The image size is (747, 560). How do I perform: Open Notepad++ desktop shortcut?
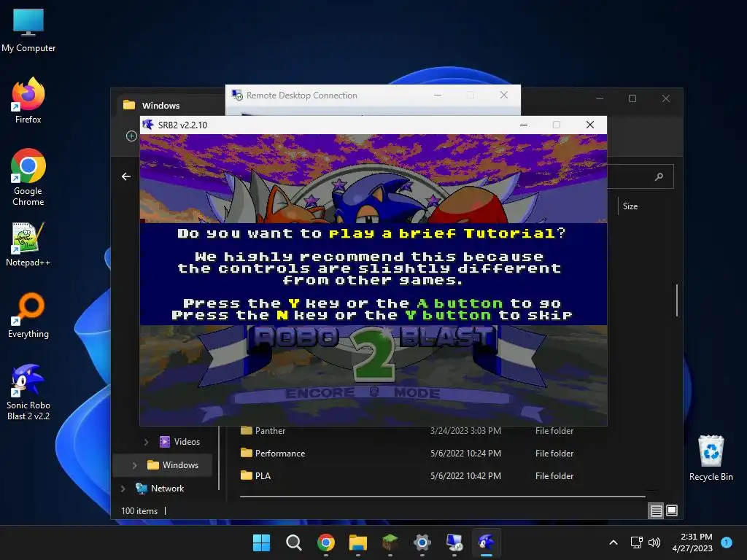pos(28,244)
